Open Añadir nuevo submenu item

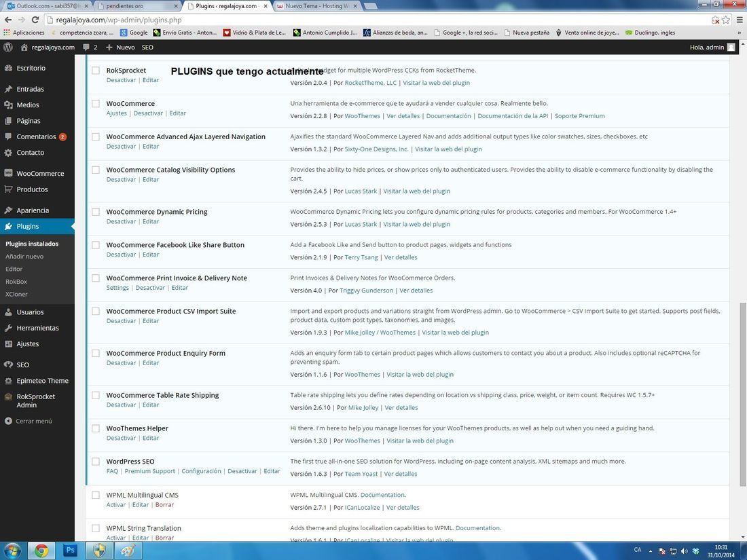point(24,256)
